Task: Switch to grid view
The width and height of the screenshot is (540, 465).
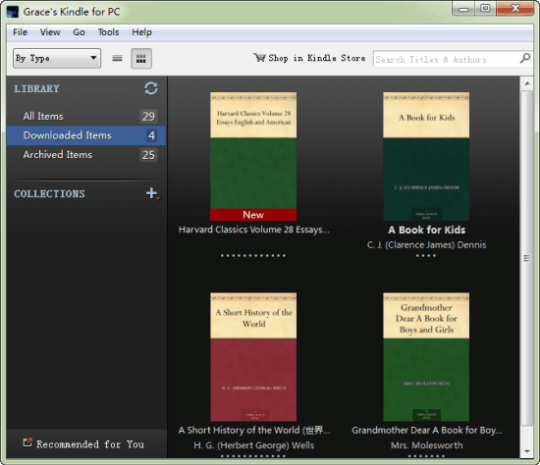Action: (x=141, y=59)
